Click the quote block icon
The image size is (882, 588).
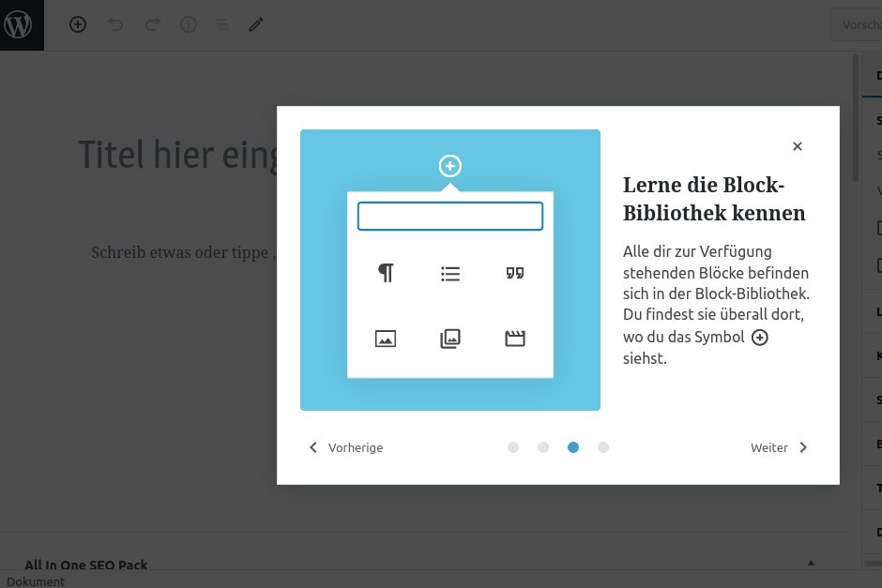[515, 273]
